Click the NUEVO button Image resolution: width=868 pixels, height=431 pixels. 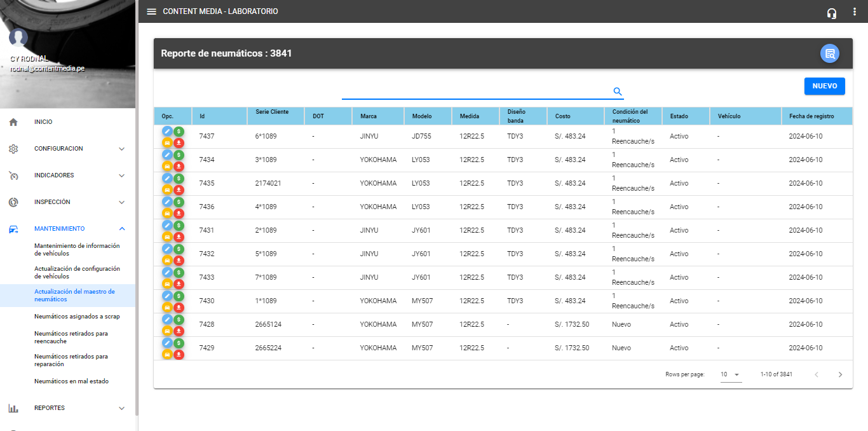[824, 86]
